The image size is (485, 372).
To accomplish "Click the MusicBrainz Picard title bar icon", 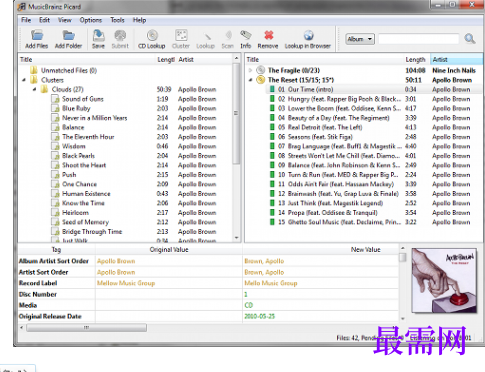I will 22,7.
